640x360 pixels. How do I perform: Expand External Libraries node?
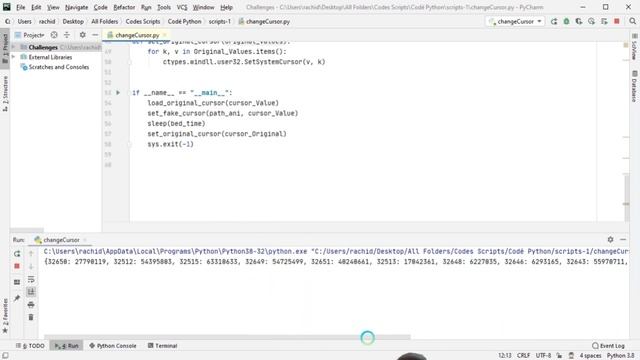click(13, 57)
